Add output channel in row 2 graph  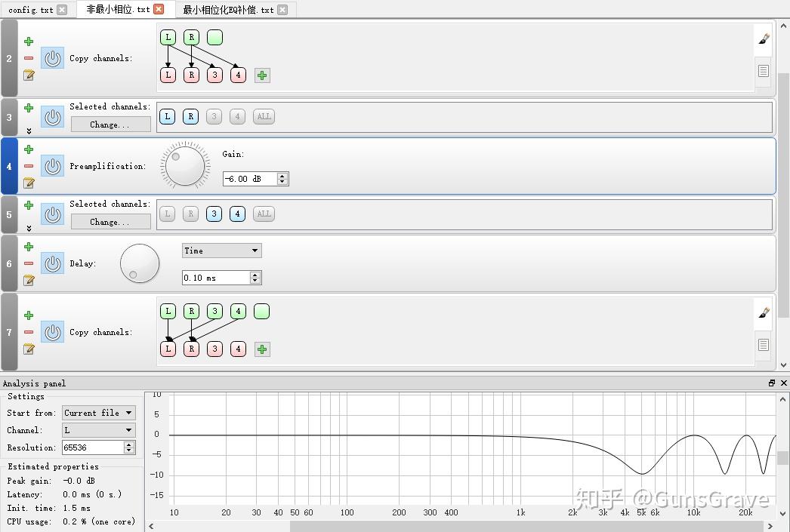262,75
